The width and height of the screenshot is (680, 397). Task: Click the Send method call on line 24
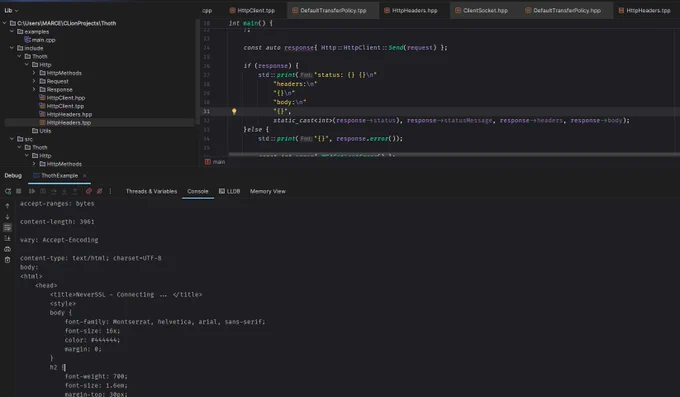point(396,48)
